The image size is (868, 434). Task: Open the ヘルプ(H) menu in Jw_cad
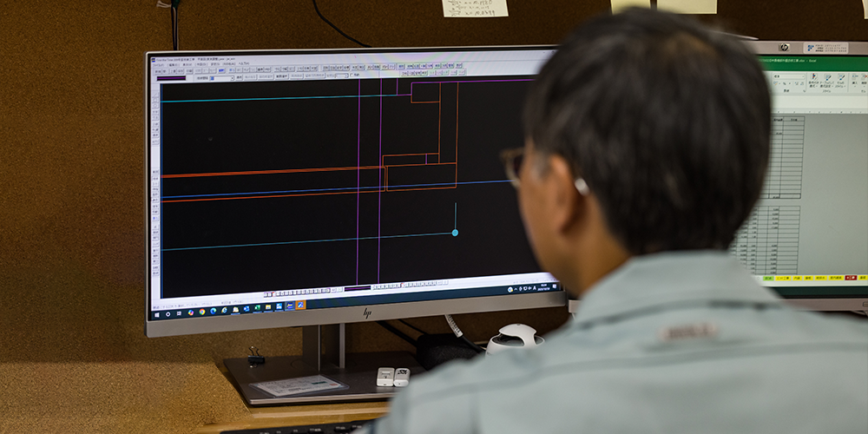point(244,63)
